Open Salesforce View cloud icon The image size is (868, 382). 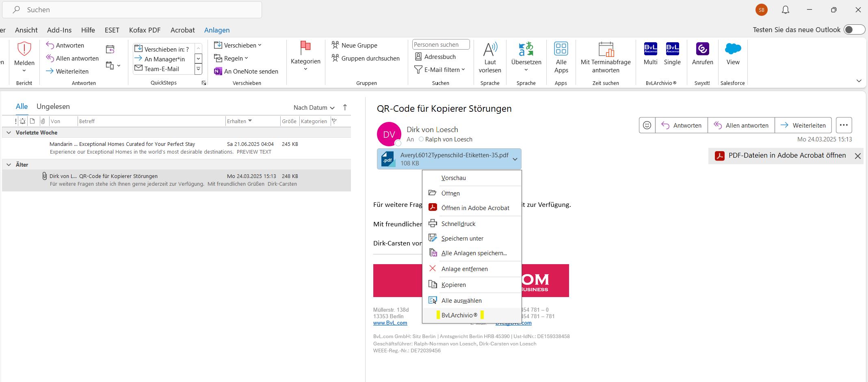pos(733,49)
